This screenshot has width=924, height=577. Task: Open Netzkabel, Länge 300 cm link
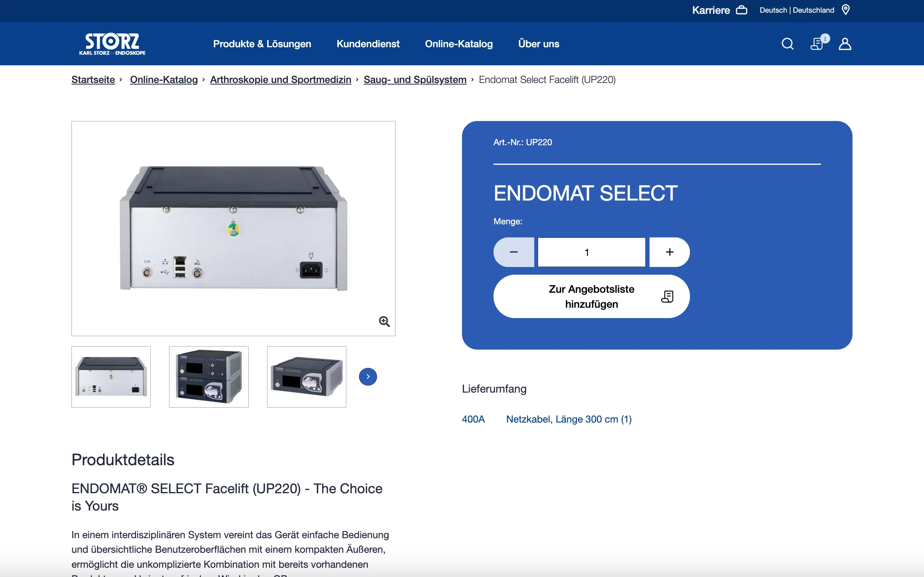(x=569, y=419)
